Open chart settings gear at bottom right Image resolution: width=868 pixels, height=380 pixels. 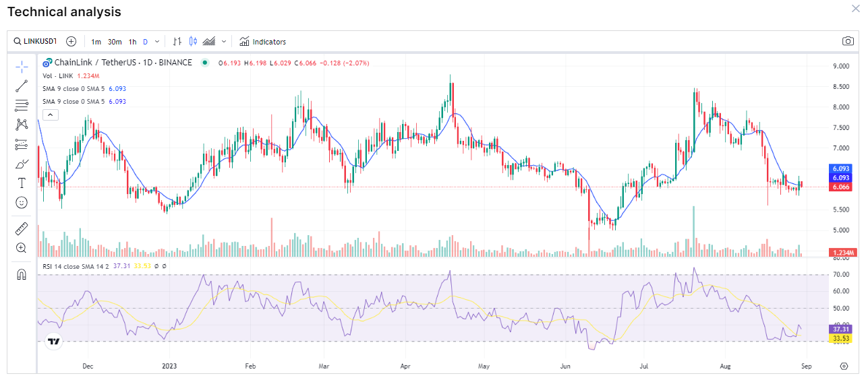click(x=844, y=366)
